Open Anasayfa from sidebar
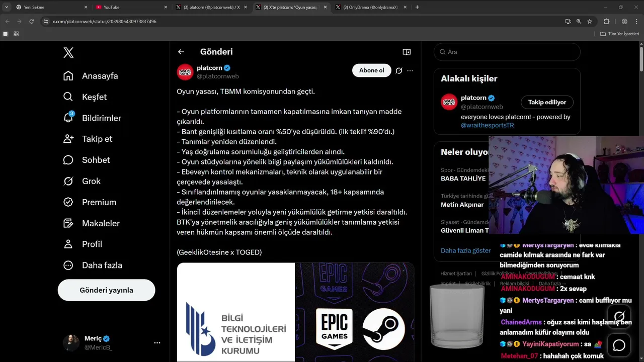 [x=91, y=76]
